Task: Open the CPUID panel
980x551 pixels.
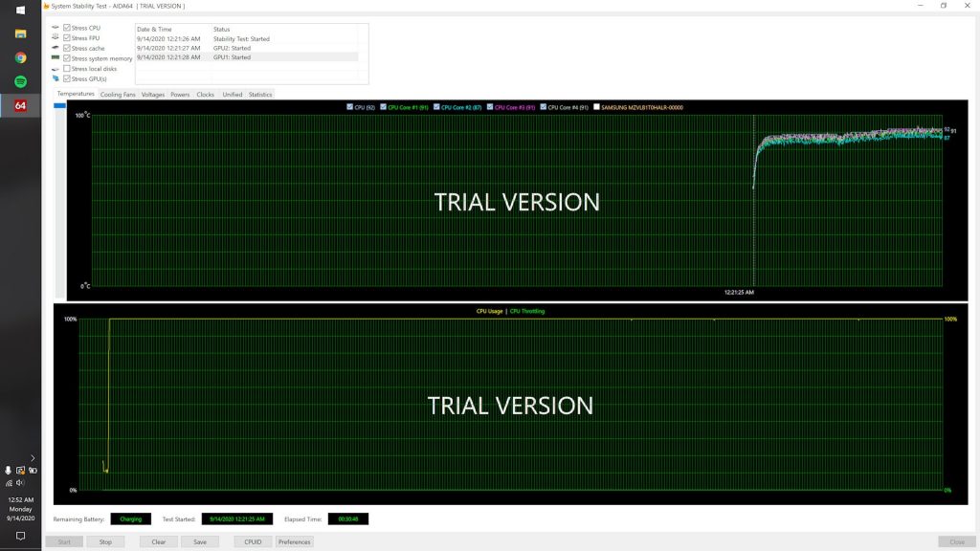Action: tap(253, 541)
